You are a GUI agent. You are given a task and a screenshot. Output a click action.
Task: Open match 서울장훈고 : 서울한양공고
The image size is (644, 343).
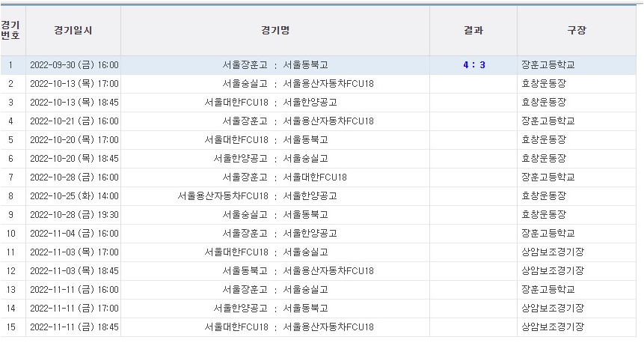point(280,234)
